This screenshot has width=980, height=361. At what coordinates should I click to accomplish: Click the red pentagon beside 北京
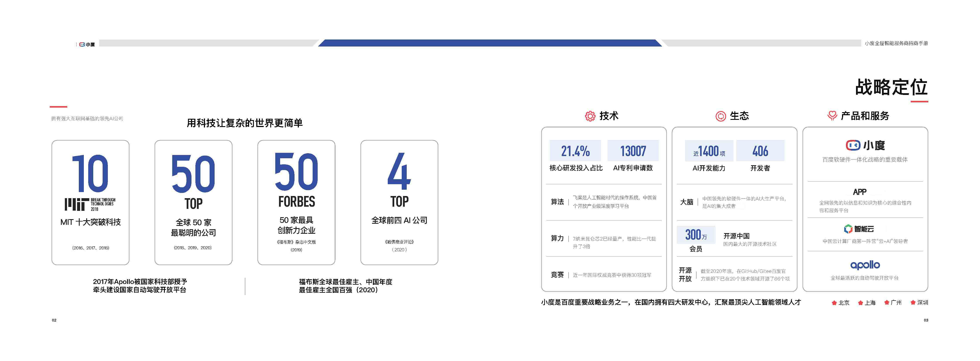[834, 303]
